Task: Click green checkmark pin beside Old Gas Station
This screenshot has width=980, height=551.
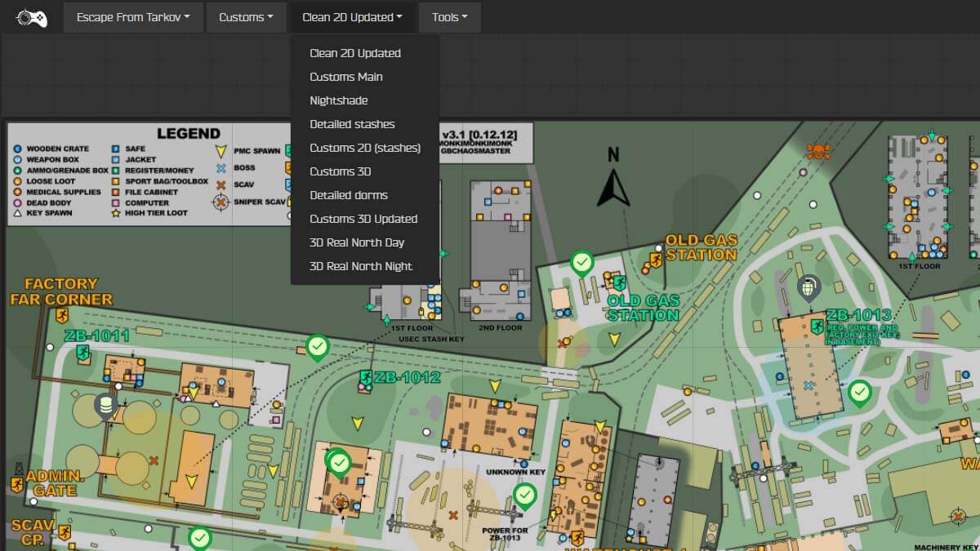Action: coord(581,263)
